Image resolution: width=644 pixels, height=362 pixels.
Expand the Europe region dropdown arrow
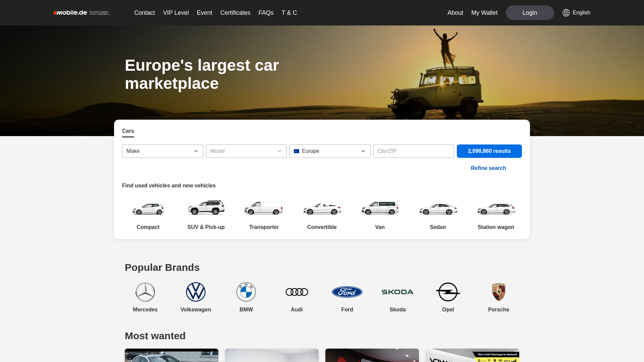[x=363, y=151]
